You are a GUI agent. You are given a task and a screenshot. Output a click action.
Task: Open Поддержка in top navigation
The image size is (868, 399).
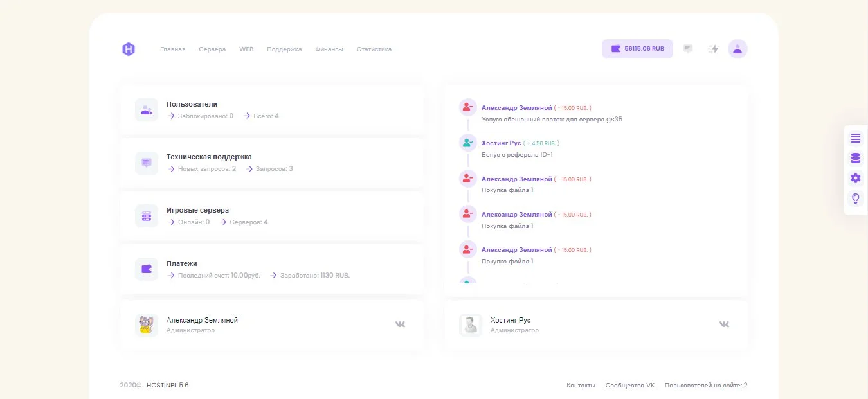pyautogui.click(x=284, y=49)
